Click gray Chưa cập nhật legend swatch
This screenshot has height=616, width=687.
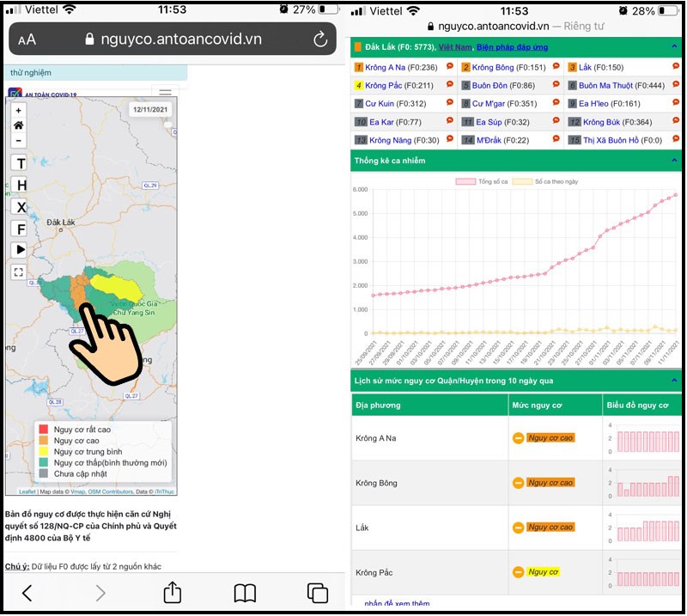pyautogui.click(x=44, y=473)
